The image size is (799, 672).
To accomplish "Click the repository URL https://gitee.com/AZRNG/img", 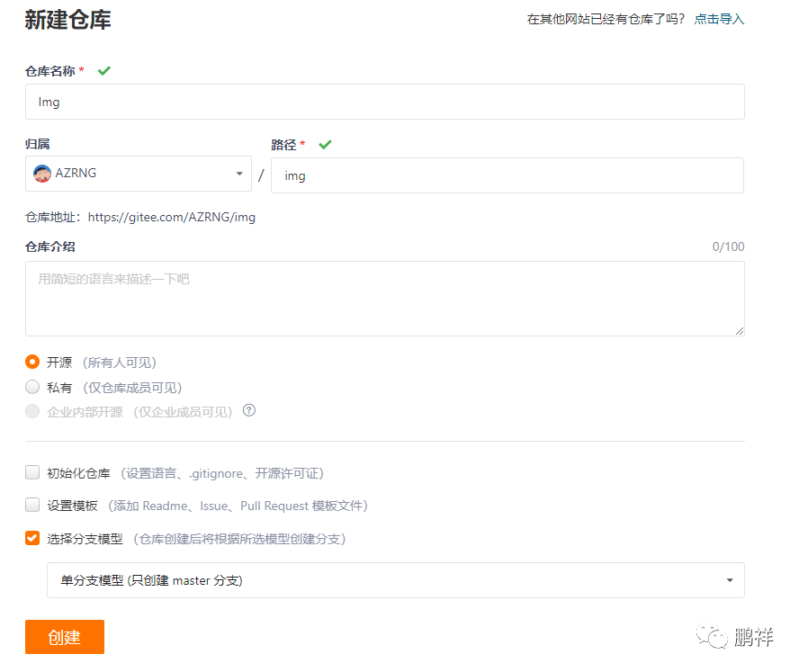I will (x=172, y=218).
